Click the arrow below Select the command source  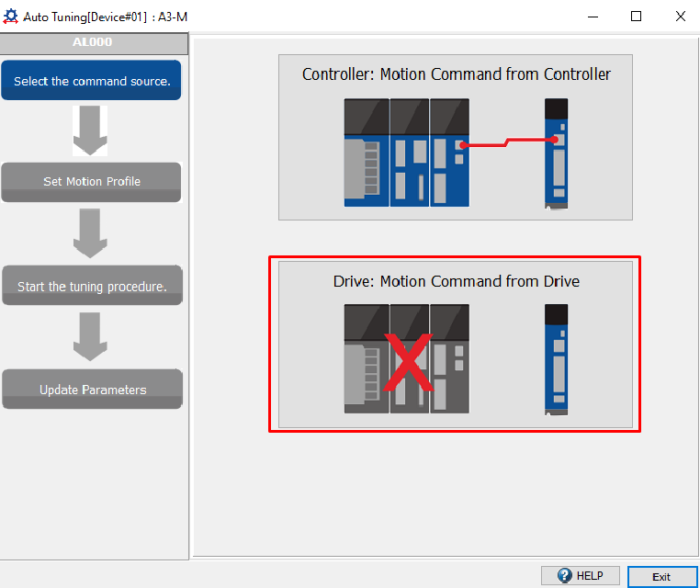90,130
